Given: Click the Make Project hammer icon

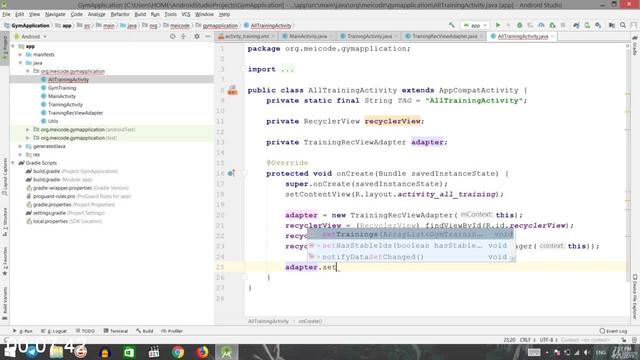Looking at the screenshot, I should (x=451, y=25).
